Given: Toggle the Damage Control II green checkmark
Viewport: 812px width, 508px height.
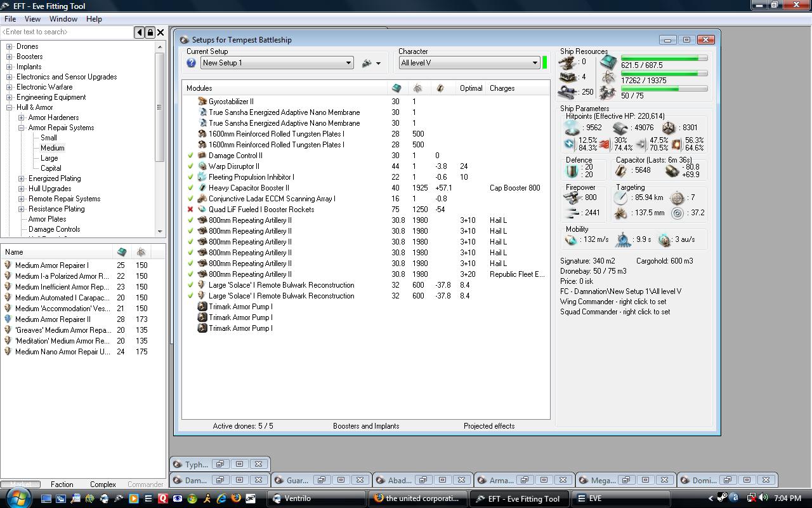Looking at the screenshot, I should [190, 156].
